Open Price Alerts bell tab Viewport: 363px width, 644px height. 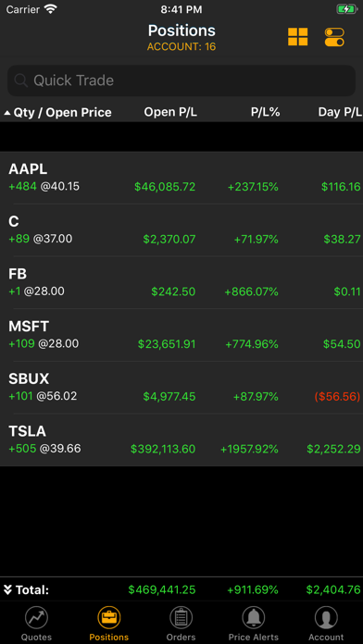pyautogui.click(x=253, y=624)
